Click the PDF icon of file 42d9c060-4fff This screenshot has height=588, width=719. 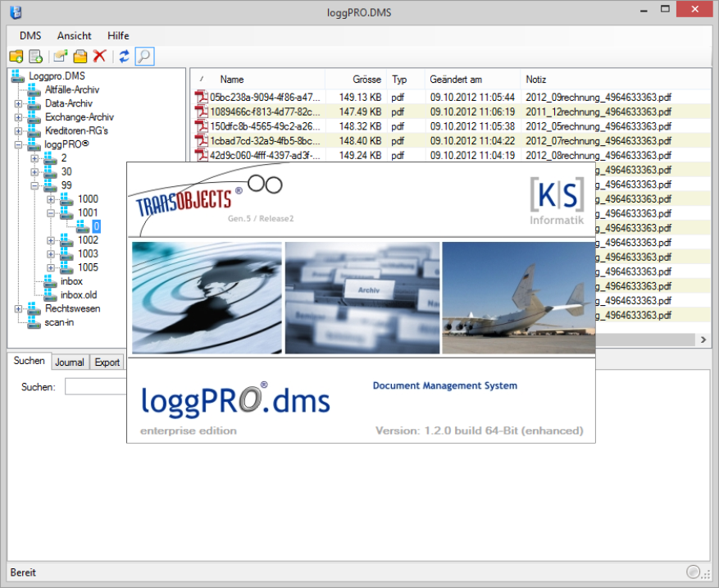click(x=202, y=155)
